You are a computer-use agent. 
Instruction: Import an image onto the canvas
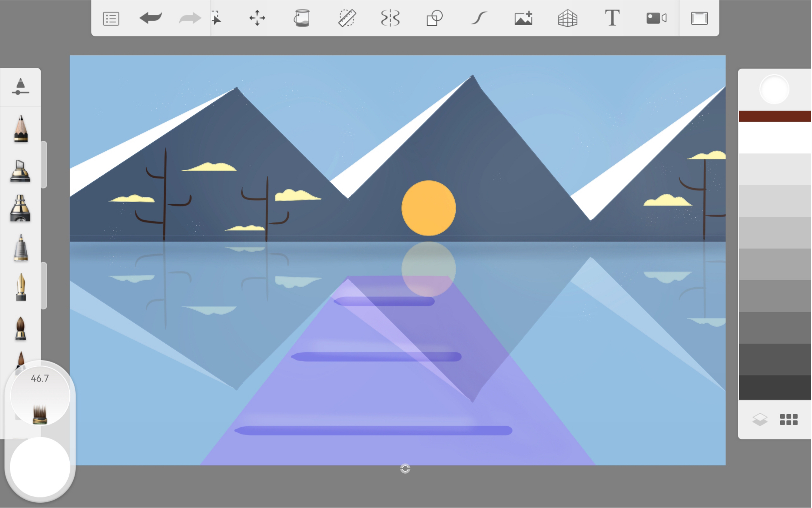click(x=524, y=18)
